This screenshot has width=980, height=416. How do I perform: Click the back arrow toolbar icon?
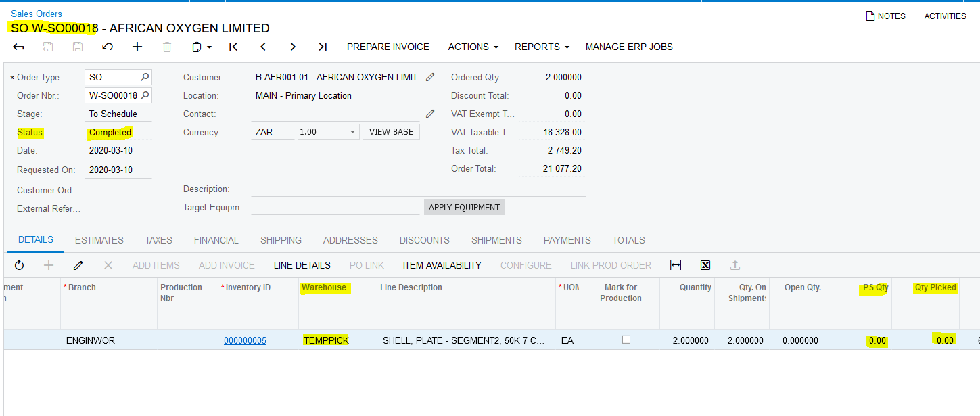point(18,47)
